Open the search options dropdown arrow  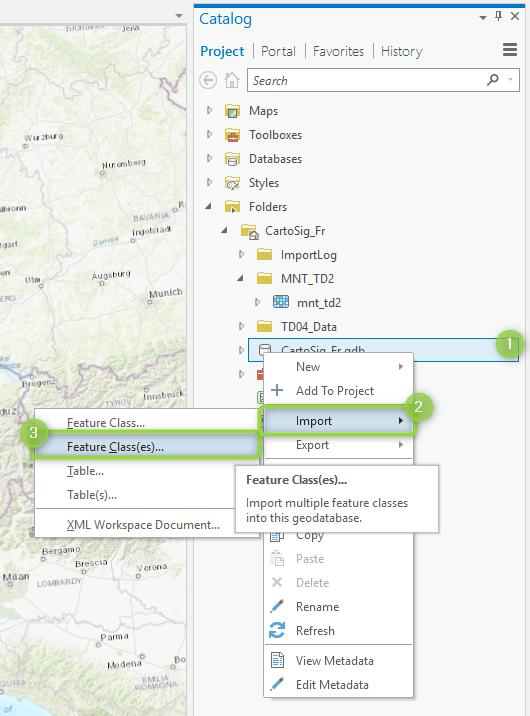pos(510,80)
